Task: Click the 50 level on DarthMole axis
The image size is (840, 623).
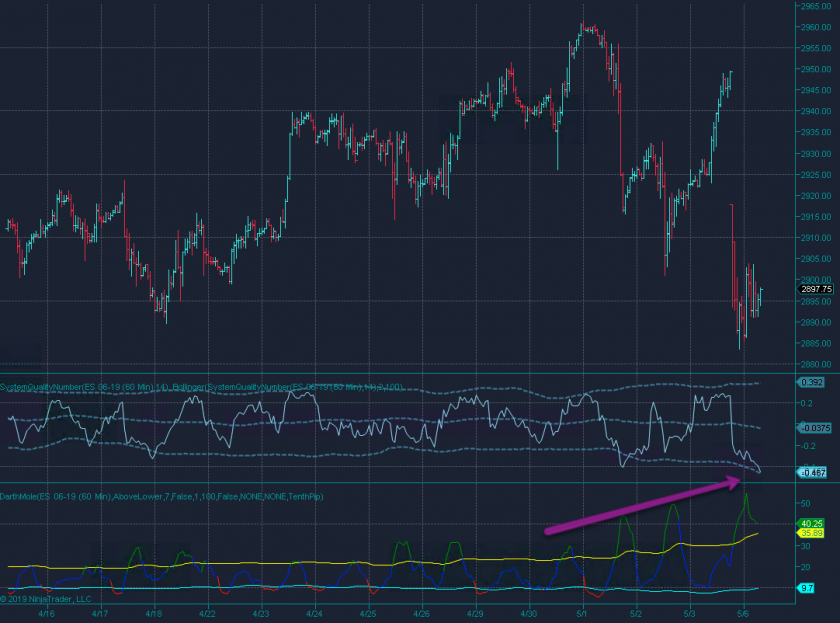Action: [x=805, y=505]
